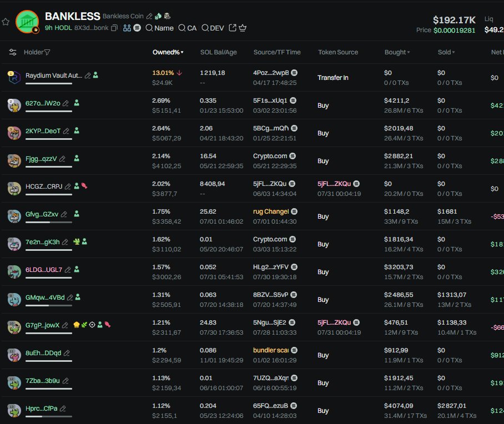Sort by Bought column
Image resolution: width=504 pixels, height=424 pixels.
coord(397,52)
